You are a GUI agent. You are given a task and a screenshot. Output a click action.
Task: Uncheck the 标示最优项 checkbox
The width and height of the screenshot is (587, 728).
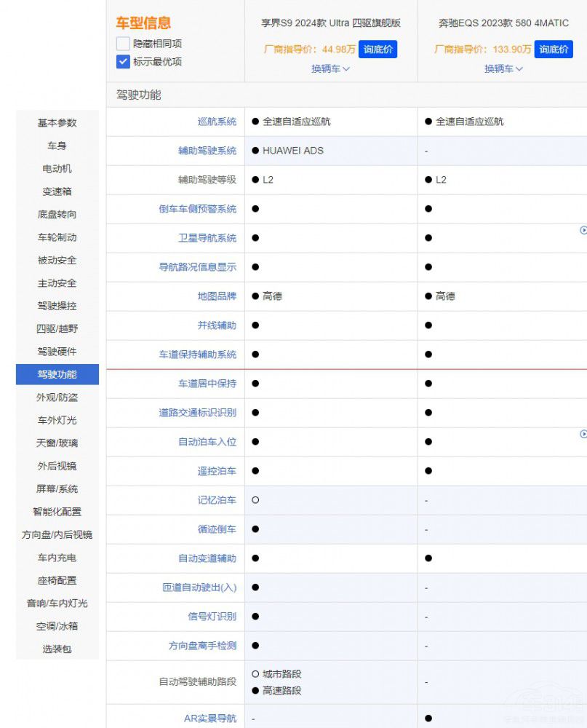click(x=121, y=61)
